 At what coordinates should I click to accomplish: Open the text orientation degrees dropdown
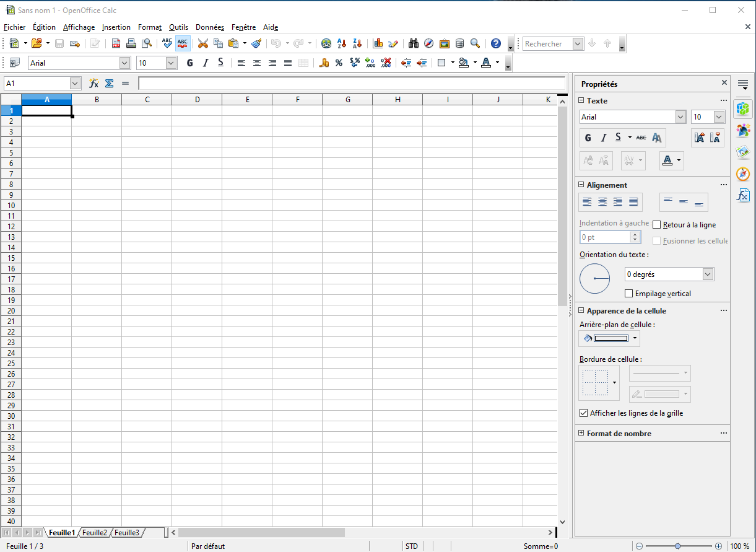click(708, 274)
